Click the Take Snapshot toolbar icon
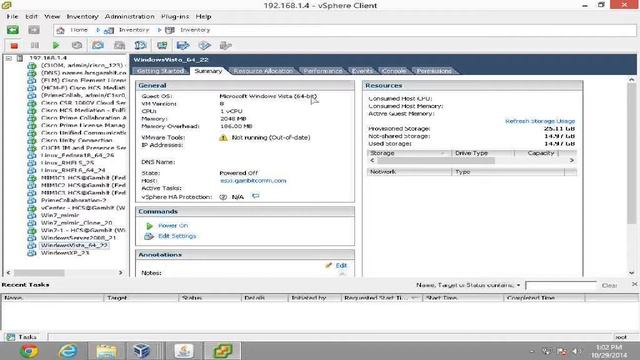This screenshot has width=640, height=360. [98, 45]
